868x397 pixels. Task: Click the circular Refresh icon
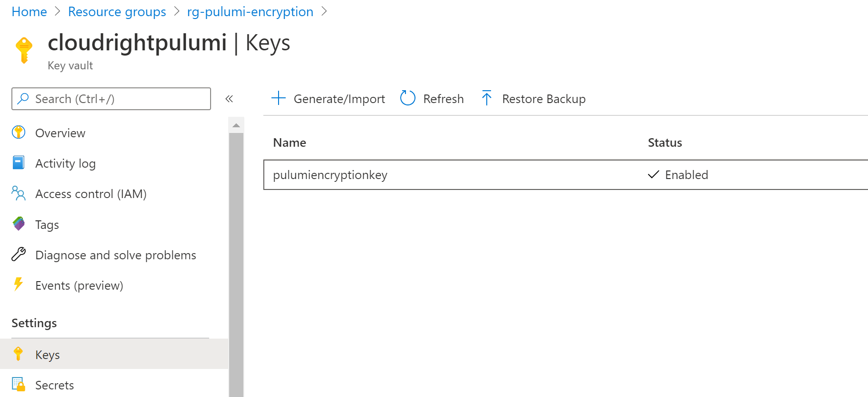408,98
